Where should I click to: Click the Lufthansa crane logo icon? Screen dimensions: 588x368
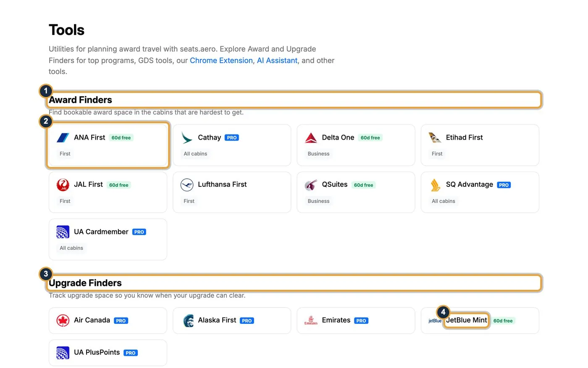coord(187,185)
